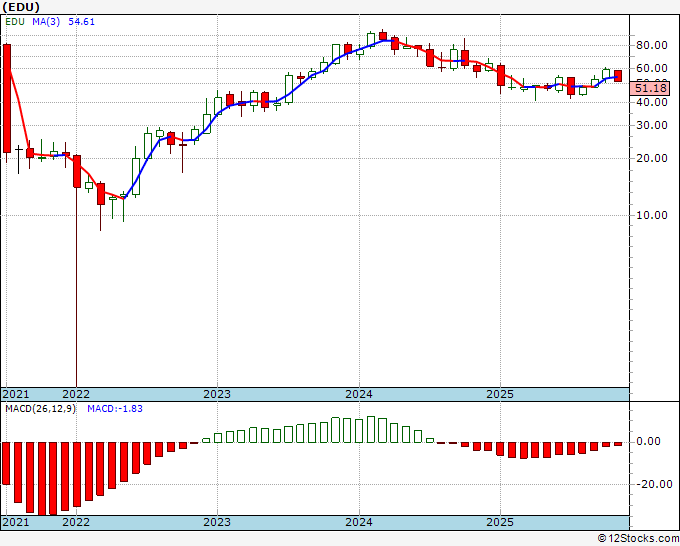Click the 0.00 MACD axis label
Viewport: 680px width, 546px height.
coord(649,442)
